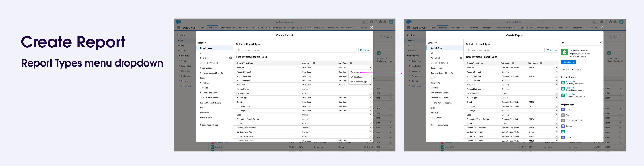Click user avatar in right mockup
The image size is (644, 166).
pos(621,22)
